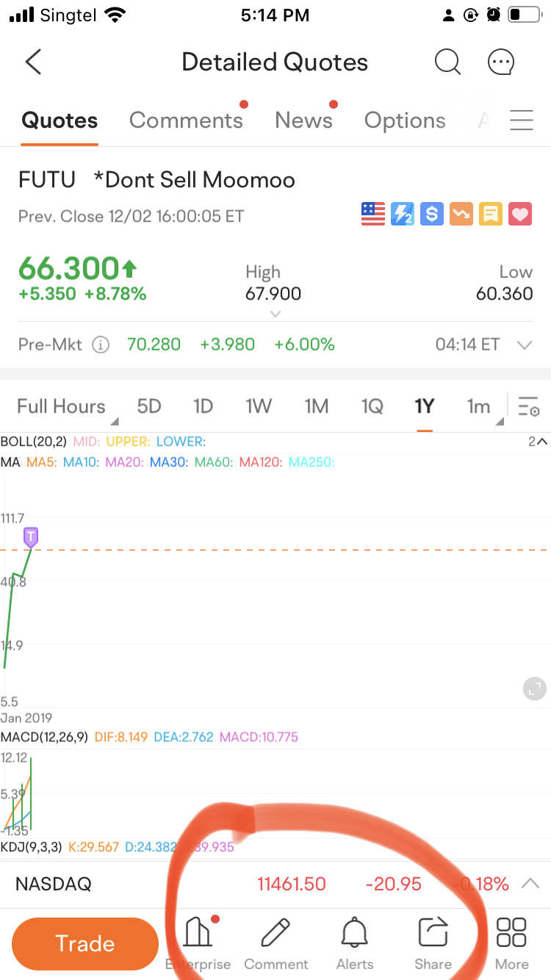
Task: Tap the MACD(12,26,9) indicator label
Action: tap(45, 737)
